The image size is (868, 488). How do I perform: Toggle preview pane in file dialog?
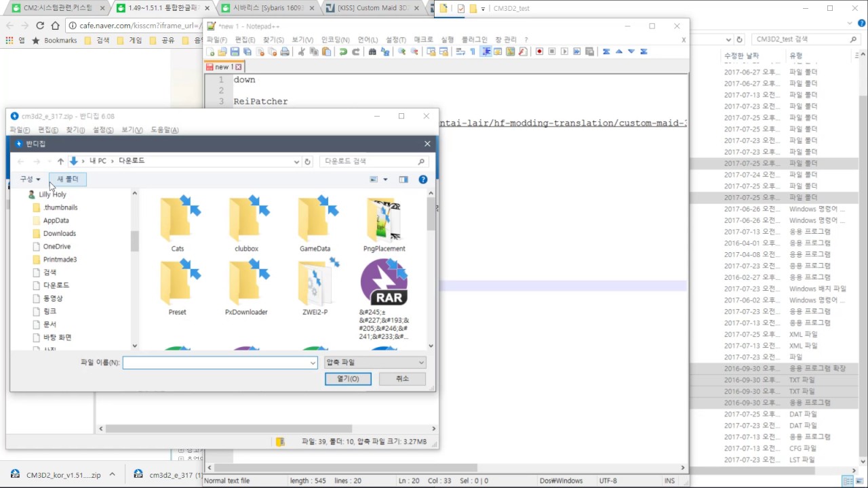[403, 180]
